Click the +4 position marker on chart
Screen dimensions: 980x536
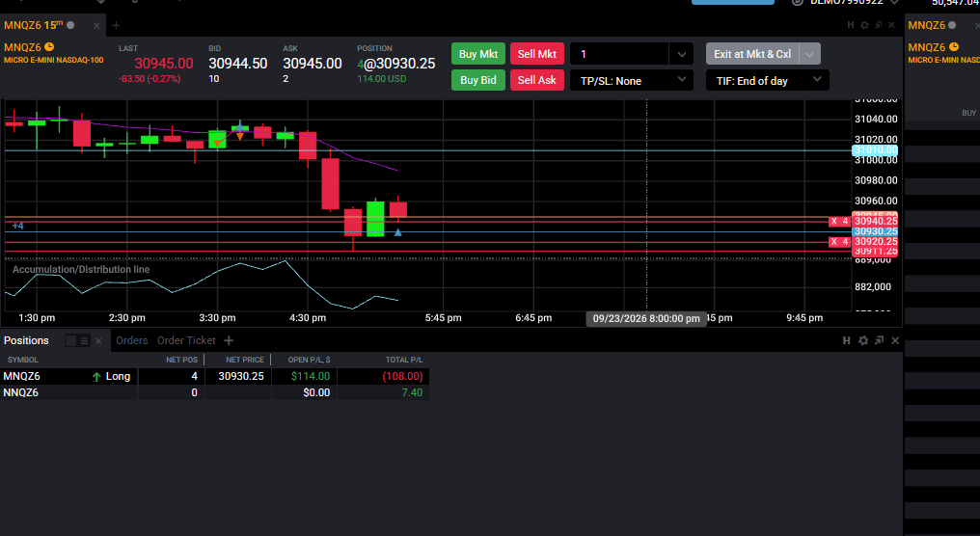[17, 226]
